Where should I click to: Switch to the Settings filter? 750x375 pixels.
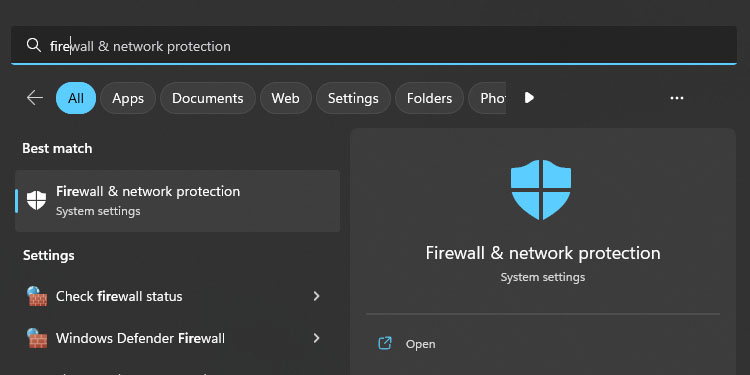[x=353, y=98]
